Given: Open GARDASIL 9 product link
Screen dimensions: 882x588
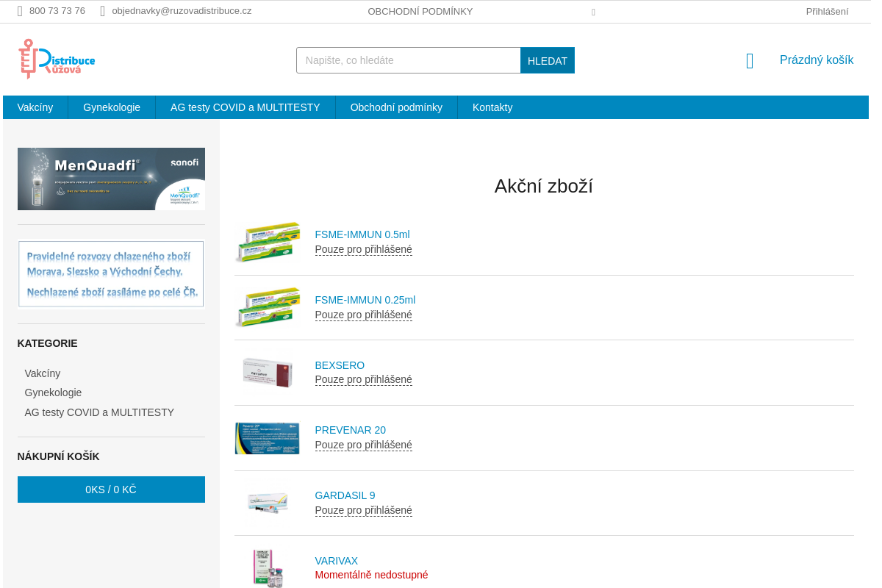Looking at the screenshot, I should point(345,495).
